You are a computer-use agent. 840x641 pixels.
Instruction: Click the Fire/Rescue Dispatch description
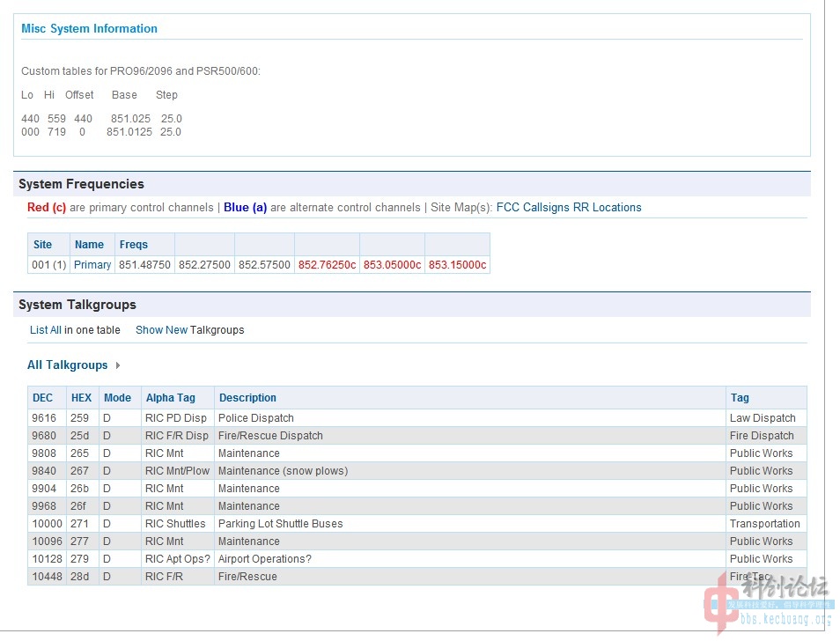pos(270,436)
